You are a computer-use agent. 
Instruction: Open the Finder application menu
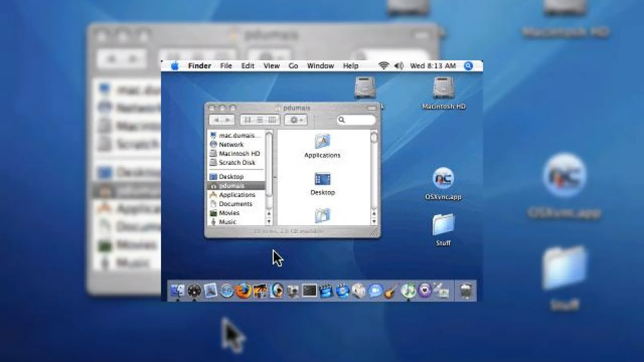coord(200,66)
